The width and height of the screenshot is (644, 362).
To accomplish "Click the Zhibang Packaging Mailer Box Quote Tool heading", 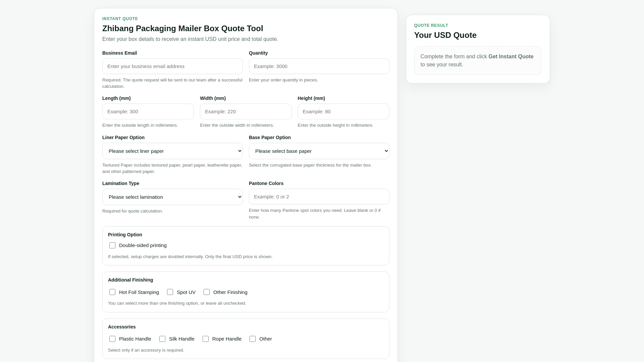I will 183,28.
